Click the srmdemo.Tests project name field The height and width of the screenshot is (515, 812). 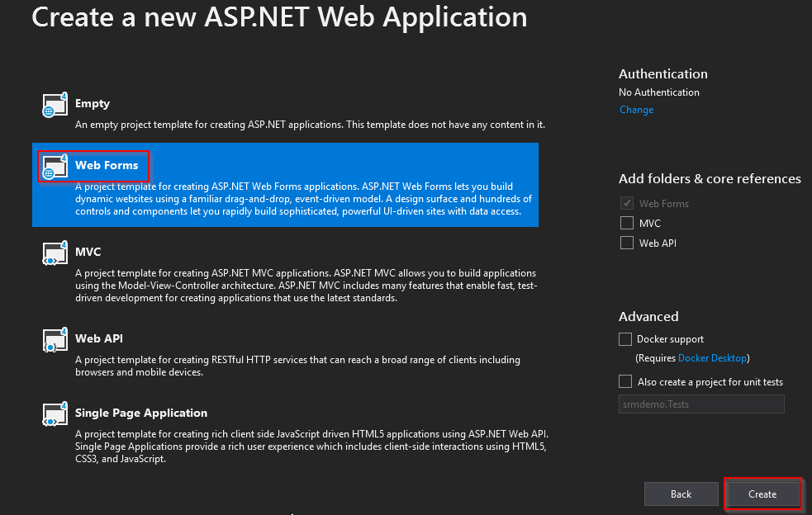pos(700,404)
